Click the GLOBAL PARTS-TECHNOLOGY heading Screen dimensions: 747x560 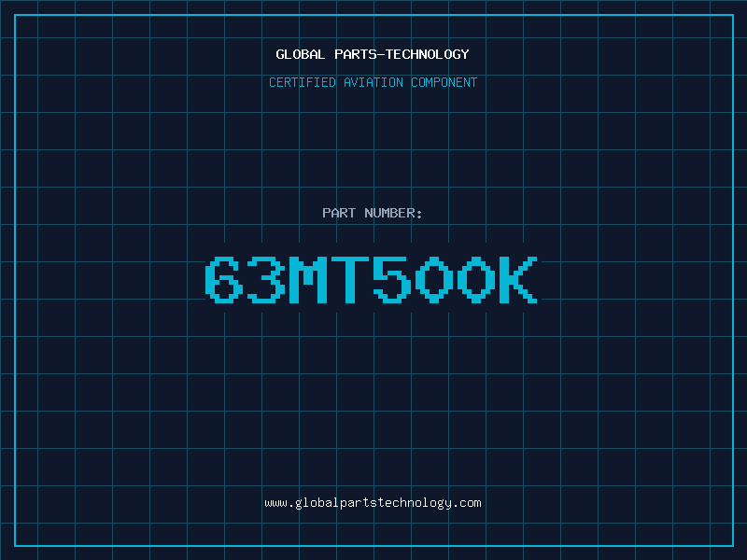(373, 54)
